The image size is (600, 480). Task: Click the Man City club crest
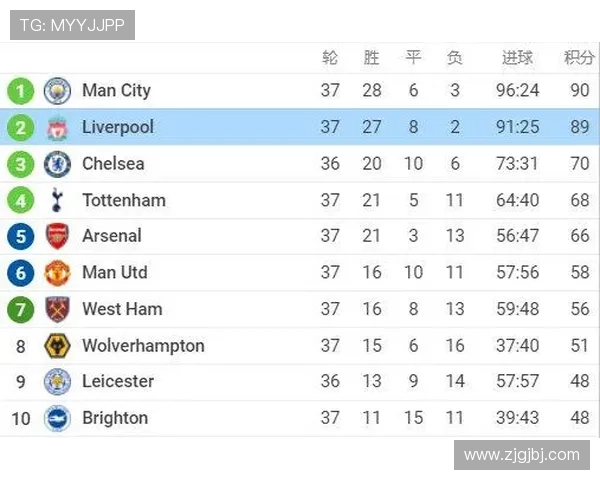(57, 91)
